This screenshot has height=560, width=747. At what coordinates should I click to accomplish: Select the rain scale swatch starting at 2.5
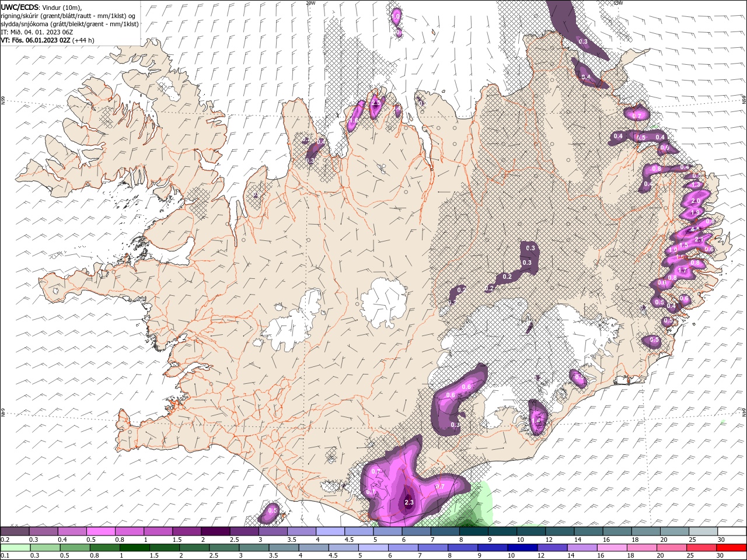pos(224,548)
